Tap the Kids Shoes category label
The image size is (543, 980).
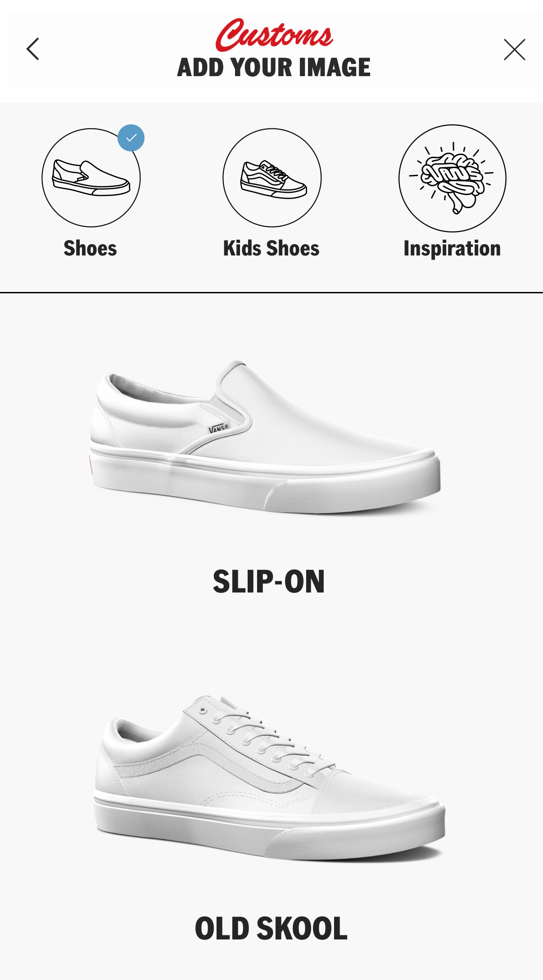[x=271, y=248]
